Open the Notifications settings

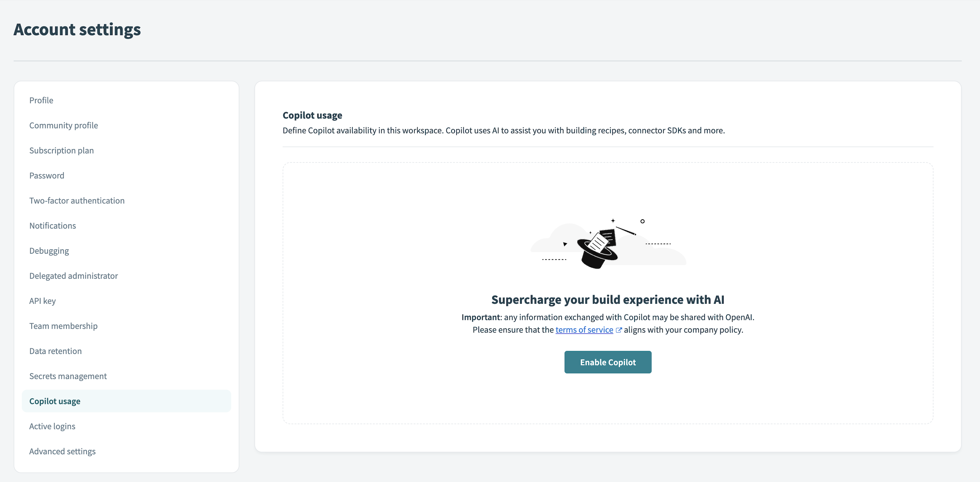(52, 225)
